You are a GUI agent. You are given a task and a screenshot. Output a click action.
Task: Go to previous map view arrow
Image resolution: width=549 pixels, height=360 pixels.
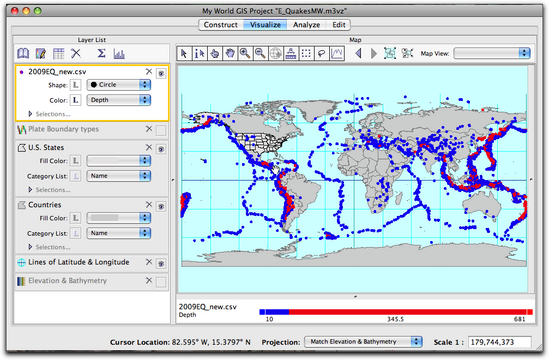point(358,54)
